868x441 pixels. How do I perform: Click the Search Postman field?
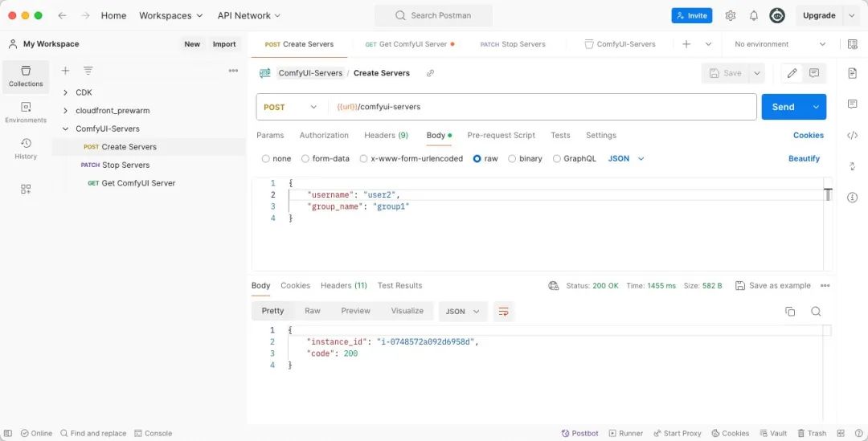[x=433, y=15]
